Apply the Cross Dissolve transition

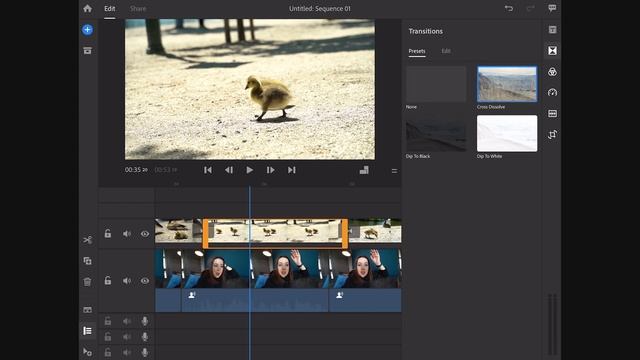507,84
